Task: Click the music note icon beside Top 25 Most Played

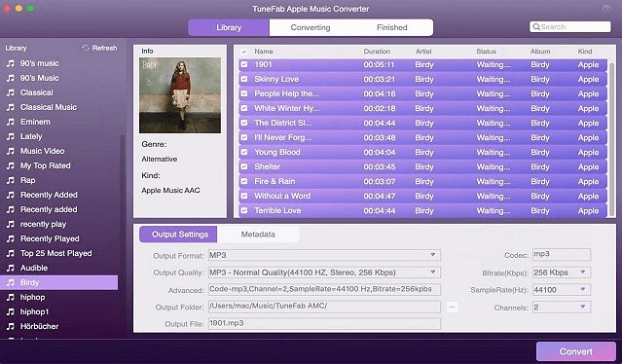Action: point(11,253)
